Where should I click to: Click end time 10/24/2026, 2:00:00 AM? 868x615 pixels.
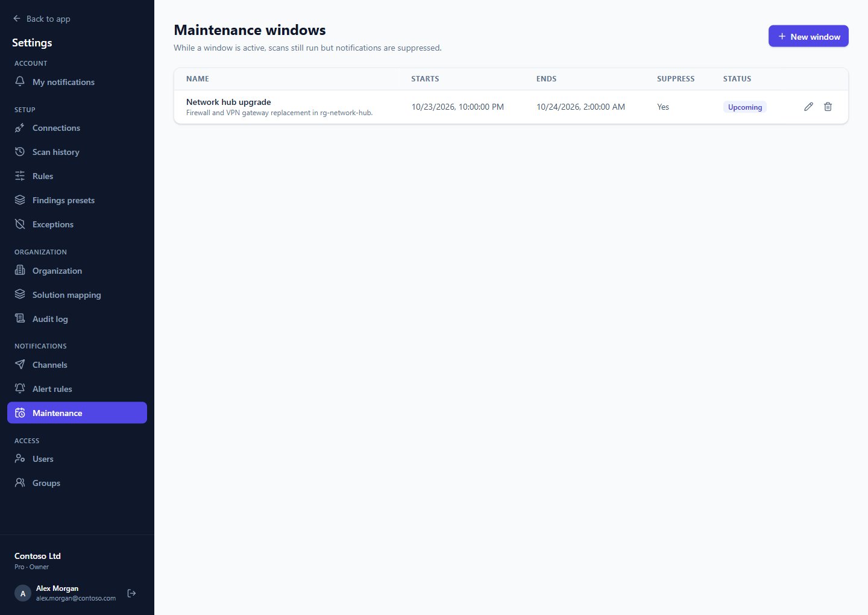click(580, 107)
